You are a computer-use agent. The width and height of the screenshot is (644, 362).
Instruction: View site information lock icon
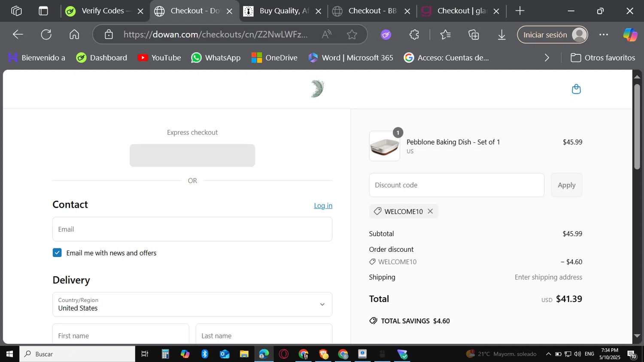[x=109, y=34]
